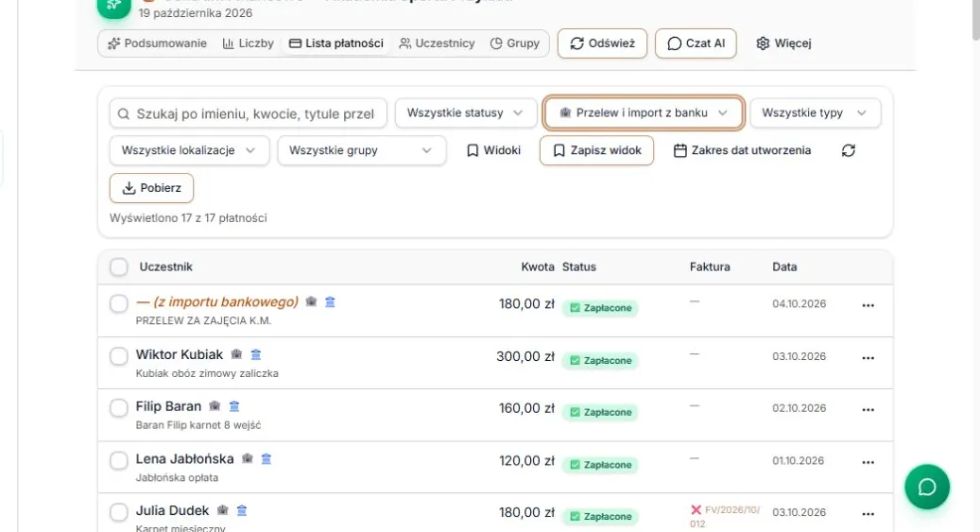The image size is (980, 532).
Task: Check the Wiktor Kubiak row
Action: click(119, 356)
